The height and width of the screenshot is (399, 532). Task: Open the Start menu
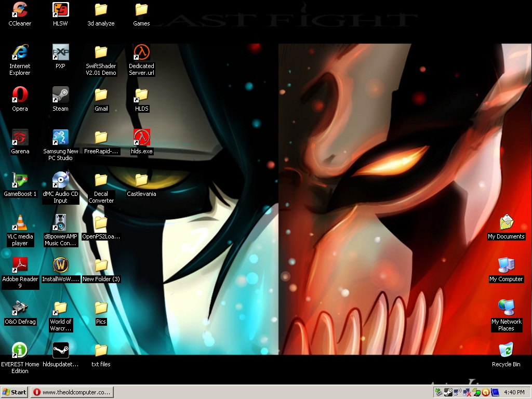pyautogui.click(x=15, y=392)
